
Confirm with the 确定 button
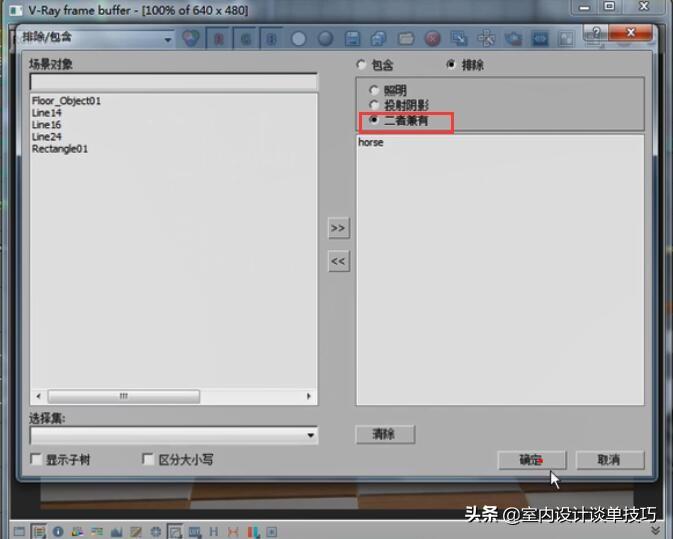pyautogui.click(x=532, y=460)
